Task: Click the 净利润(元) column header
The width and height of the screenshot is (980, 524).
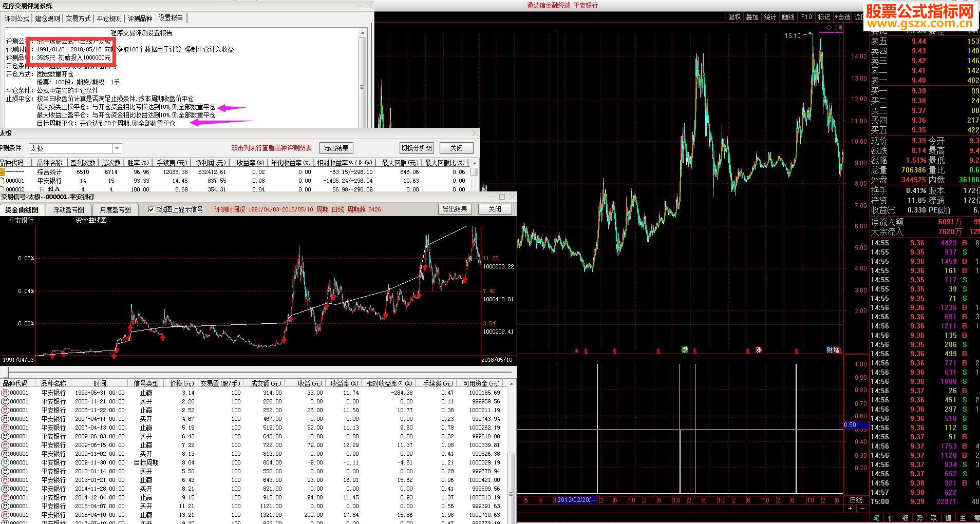Action: pyautogui.click(x=211, y=163)
